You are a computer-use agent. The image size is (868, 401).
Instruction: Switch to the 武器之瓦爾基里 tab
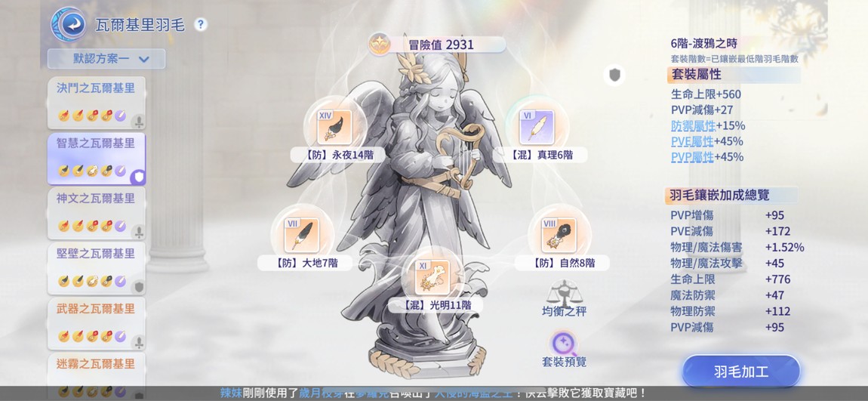tap(95, 309)
